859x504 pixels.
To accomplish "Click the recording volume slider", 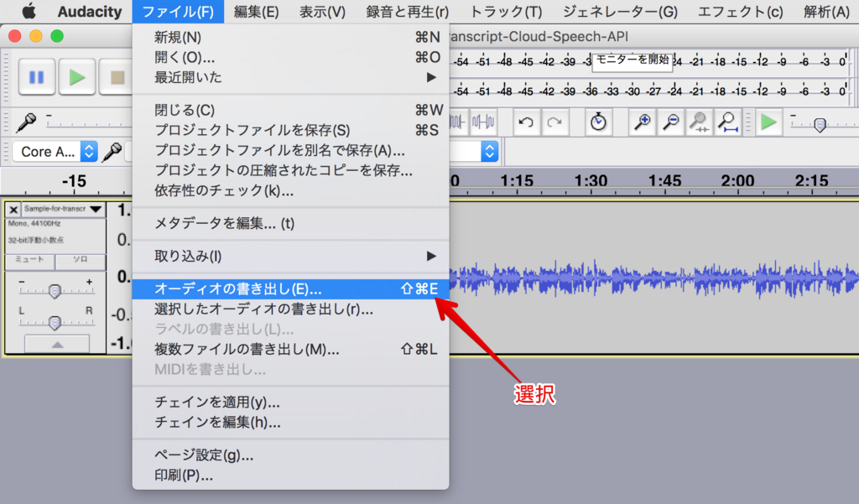I will coord(89,122).
